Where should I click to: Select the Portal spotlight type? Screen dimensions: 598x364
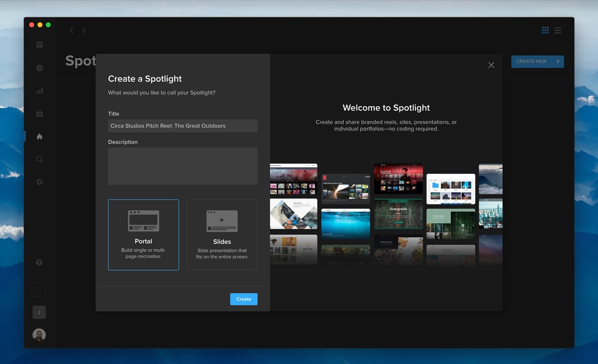(x=143, y=235)
